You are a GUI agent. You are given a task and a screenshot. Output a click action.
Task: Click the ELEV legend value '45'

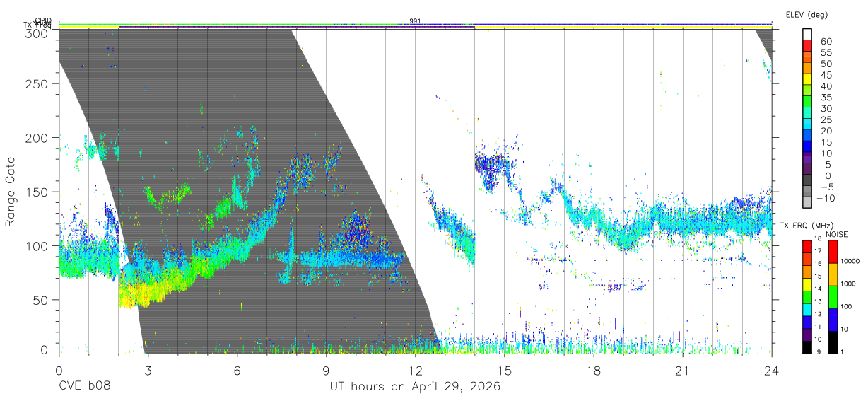pyautogui.click(x=826, y=75)
